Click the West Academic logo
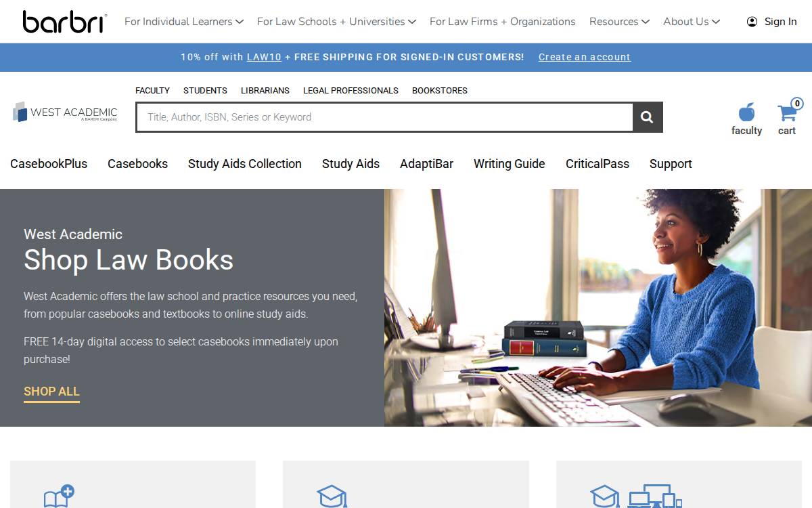 point(65,112)
